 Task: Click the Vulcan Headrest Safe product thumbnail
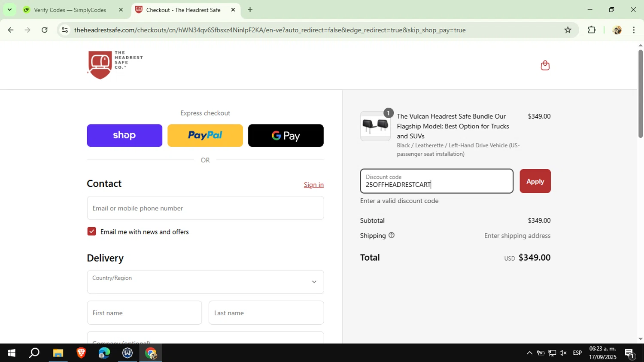click(375, 126)
